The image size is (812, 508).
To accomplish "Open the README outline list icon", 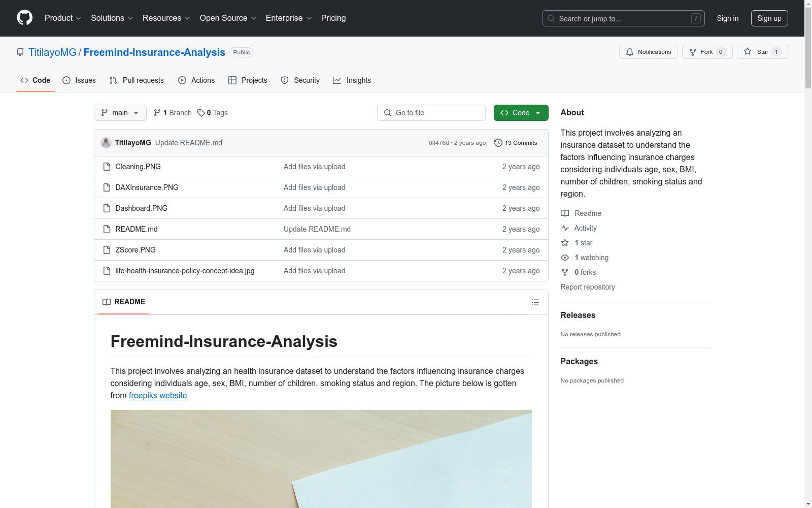I will (535, 302).
